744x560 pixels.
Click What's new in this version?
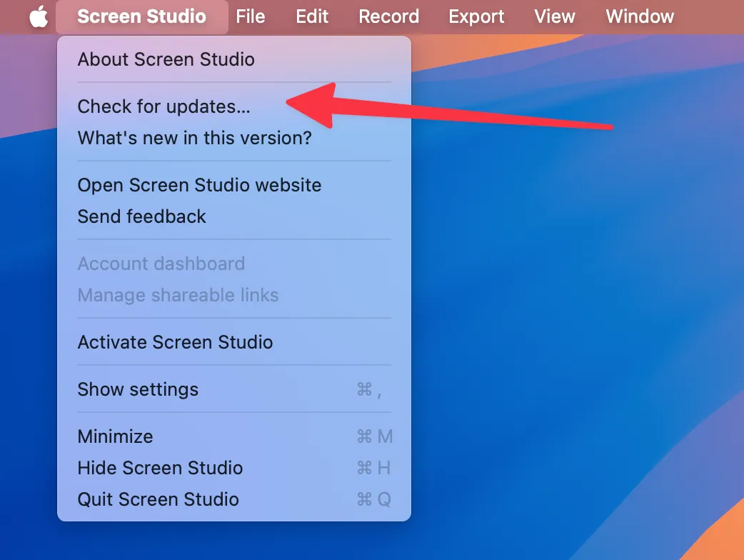(194, 138)
